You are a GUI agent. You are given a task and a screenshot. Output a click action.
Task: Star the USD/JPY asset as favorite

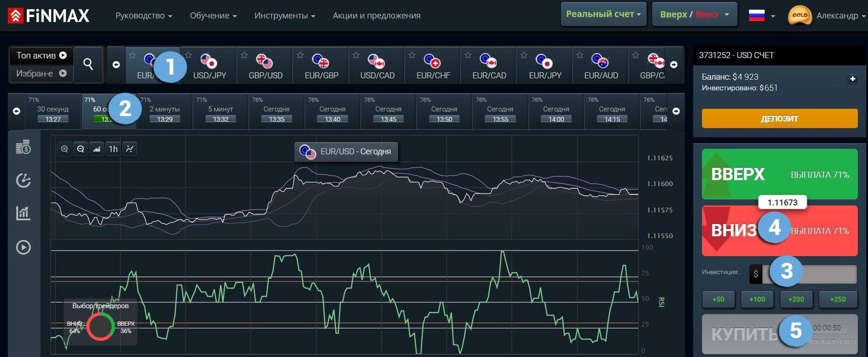188,55
